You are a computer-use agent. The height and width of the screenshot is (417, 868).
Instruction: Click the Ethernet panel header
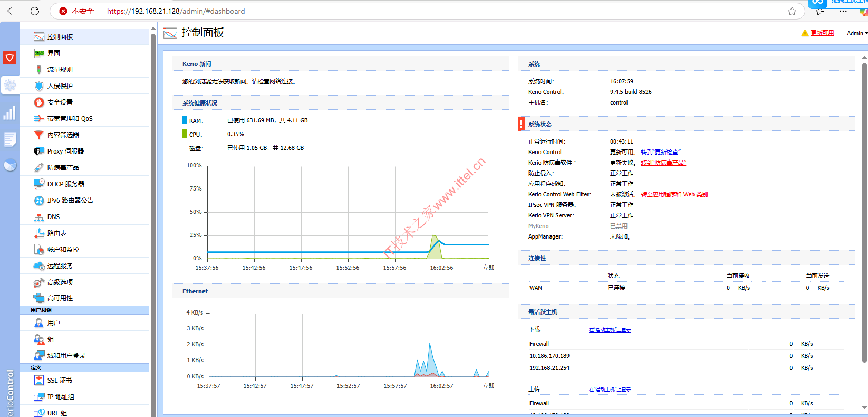click(341, 291)
